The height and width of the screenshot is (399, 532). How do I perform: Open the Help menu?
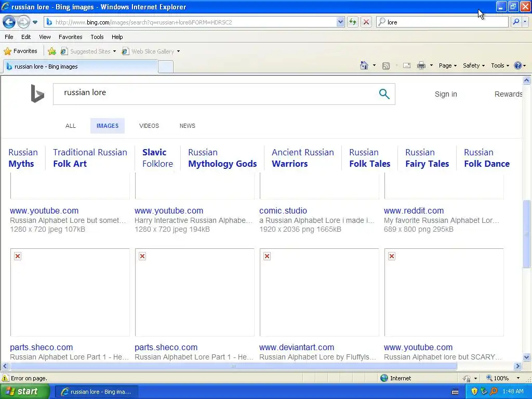coord(117,37)
